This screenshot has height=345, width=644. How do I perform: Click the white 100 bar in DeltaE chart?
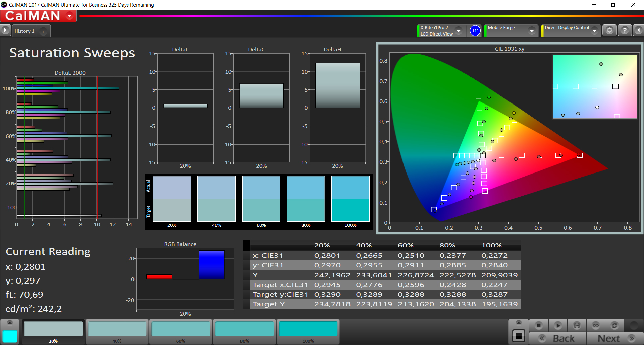click(59, 215)
